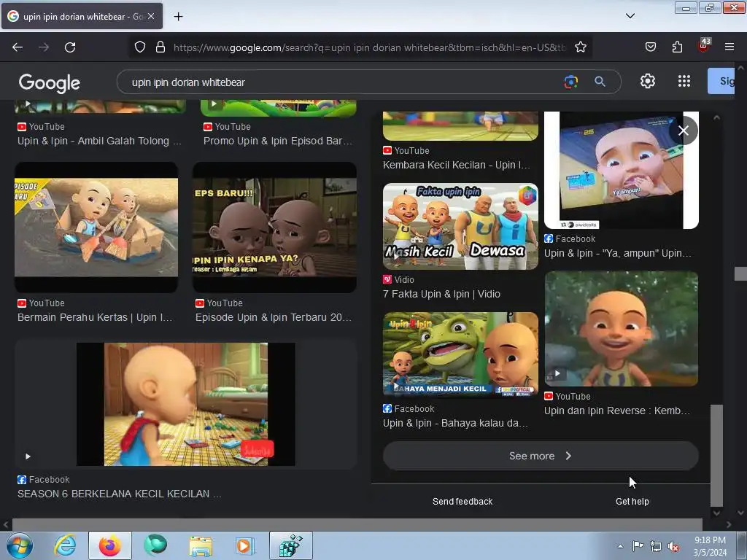Open the Firefox hamburger menu
Screen dimensions: 747x560
[x=729, y=47]
